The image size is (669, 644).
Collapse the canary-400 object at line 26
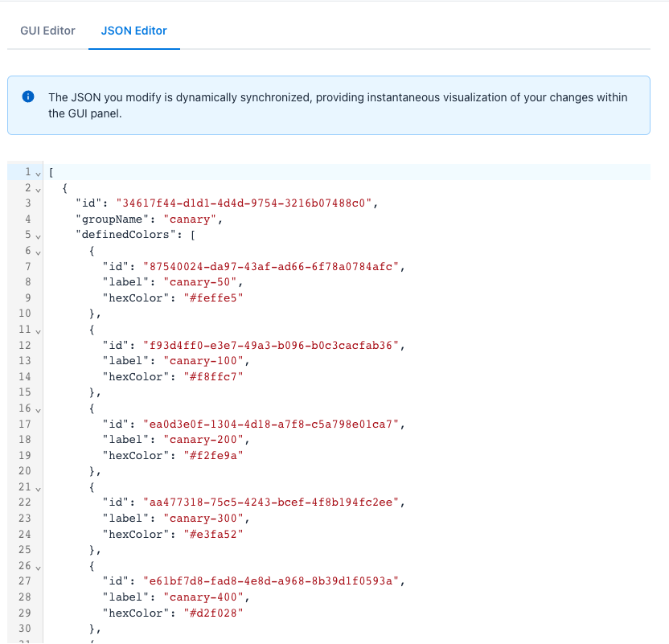(38, 568)
